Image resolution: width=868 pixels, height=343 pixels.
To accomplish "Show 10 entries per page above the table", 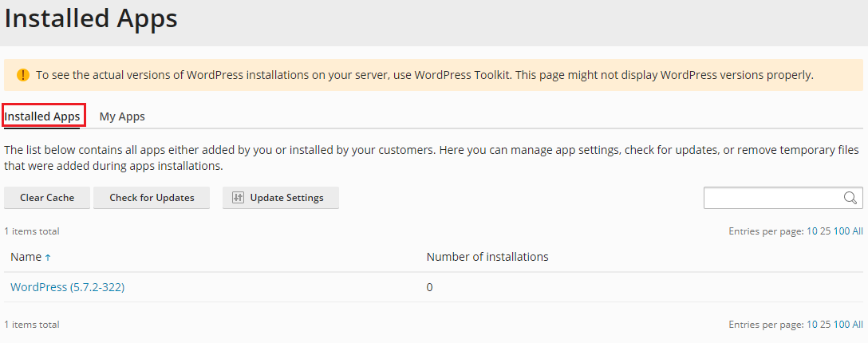I will (x=811, y=232).
